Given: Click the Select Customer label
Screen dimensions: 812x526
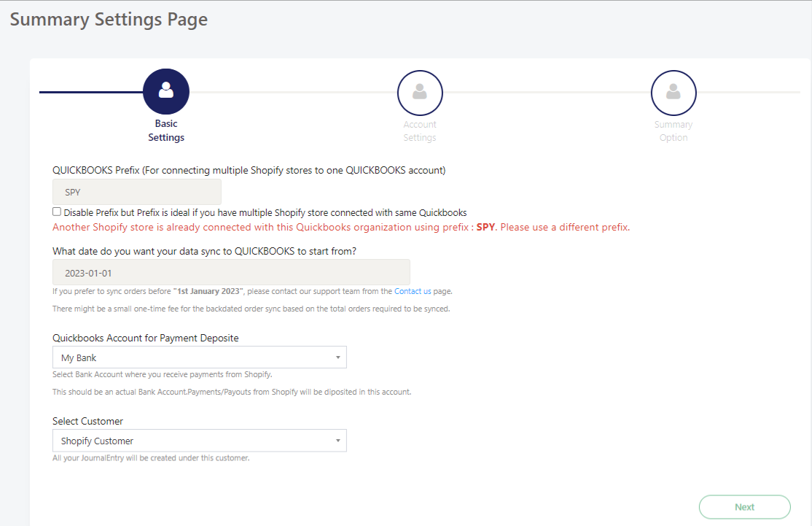Looking at the screenshot, I should [x=87, y=422].
